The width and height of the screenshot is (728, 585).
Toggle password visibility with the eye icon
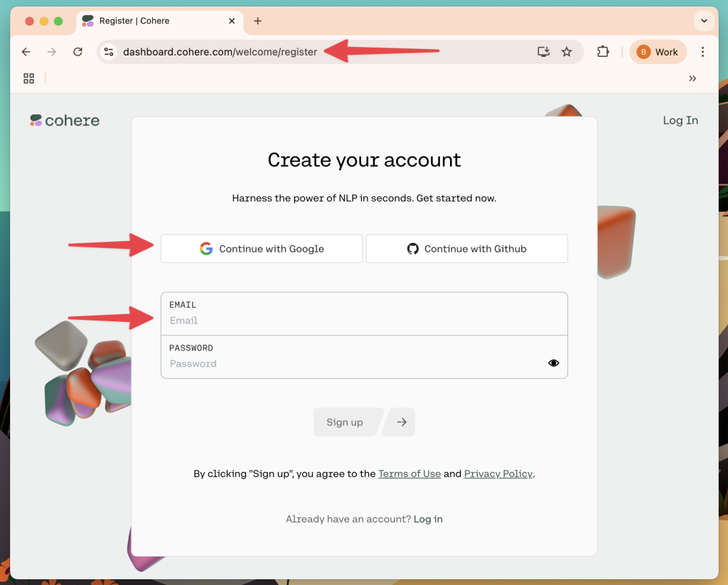[x=553, y=363]
